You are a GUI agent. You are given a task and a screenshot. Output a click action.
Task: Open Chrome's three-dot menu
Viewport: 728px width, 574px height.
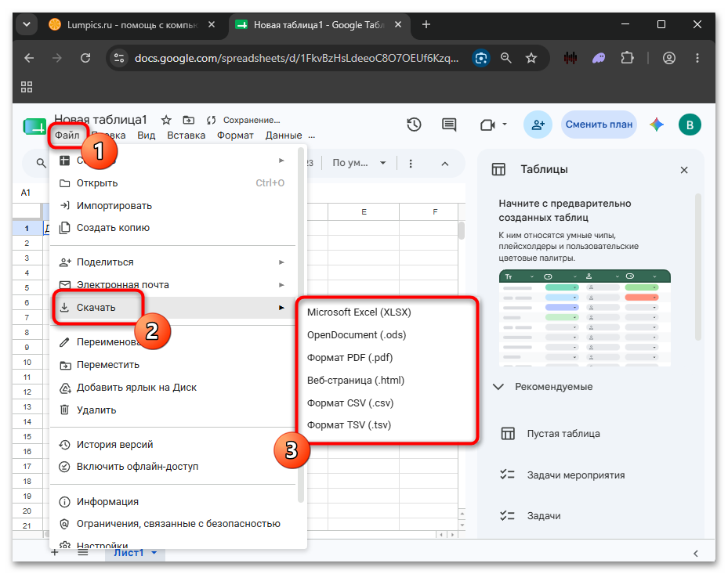[x=697, y=58]
